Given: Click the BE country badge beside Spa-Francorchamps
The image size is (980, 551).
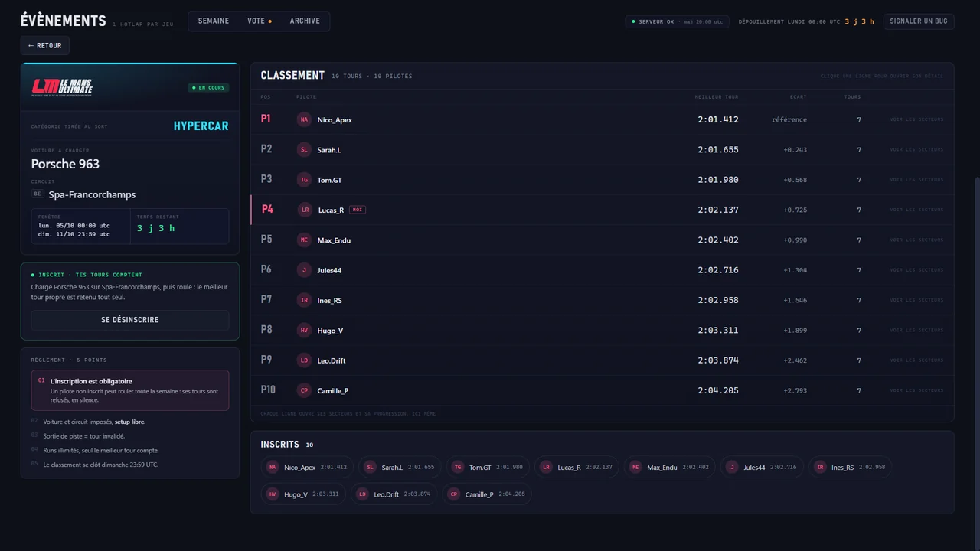Looking at the screenshot, I should (38, 194).
